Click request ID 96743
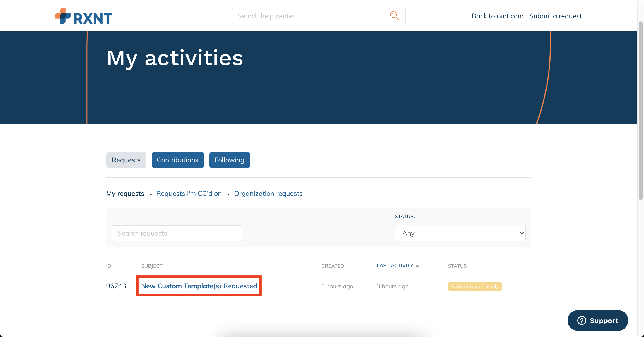The width and height of the screenshot is (644, 337). point(116,286)
